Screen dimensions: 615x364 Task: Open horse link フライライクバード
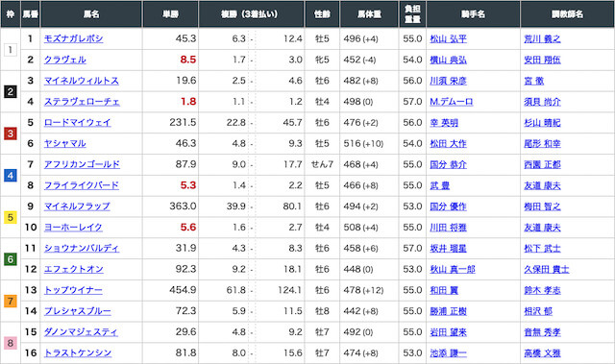point(81,185)
